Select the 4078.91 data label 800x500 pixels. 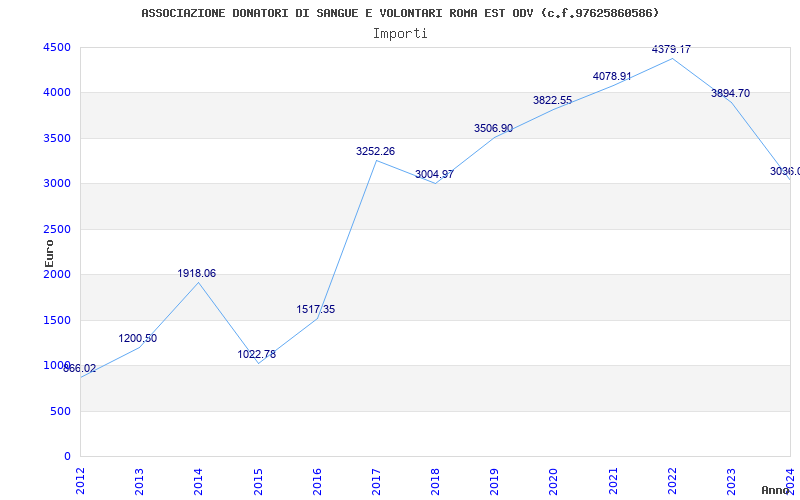tap(612, 77)
